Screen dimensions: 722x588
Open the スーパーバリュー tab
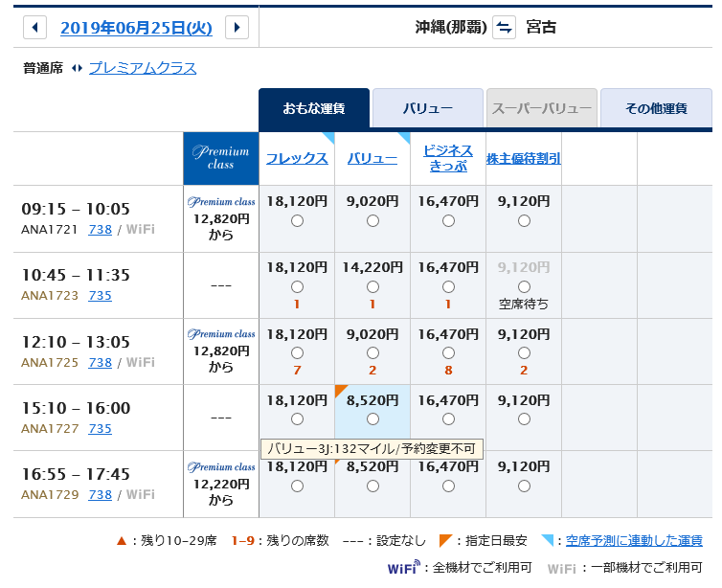click(542, 108)
